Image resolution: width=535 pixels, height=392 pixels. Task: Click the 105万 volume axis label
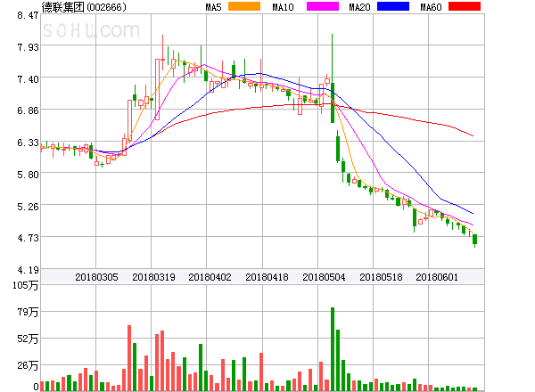[26, 285]
